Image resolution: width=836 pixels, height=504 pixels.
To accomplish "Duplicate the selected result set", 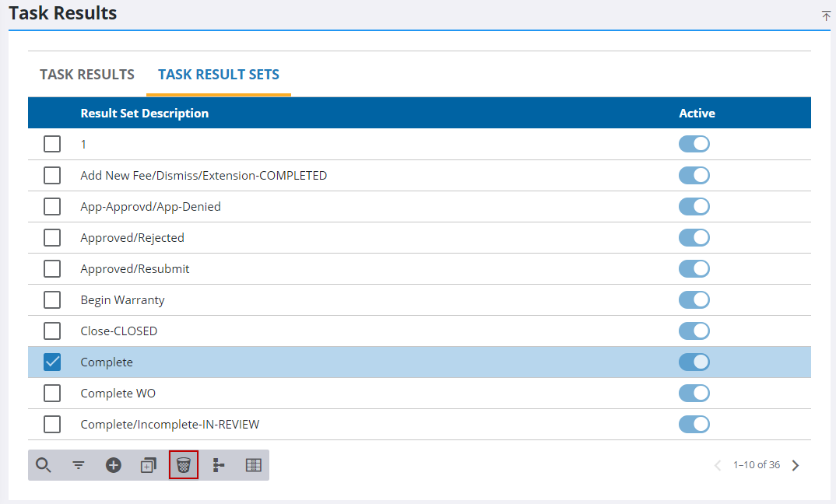I will point(148,465).
